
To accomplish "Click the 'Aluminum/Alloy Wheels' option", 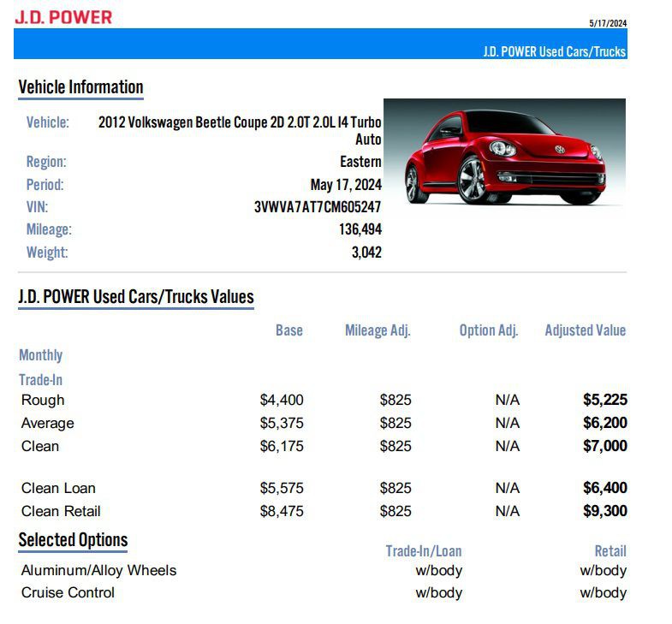I will [98, 570].
